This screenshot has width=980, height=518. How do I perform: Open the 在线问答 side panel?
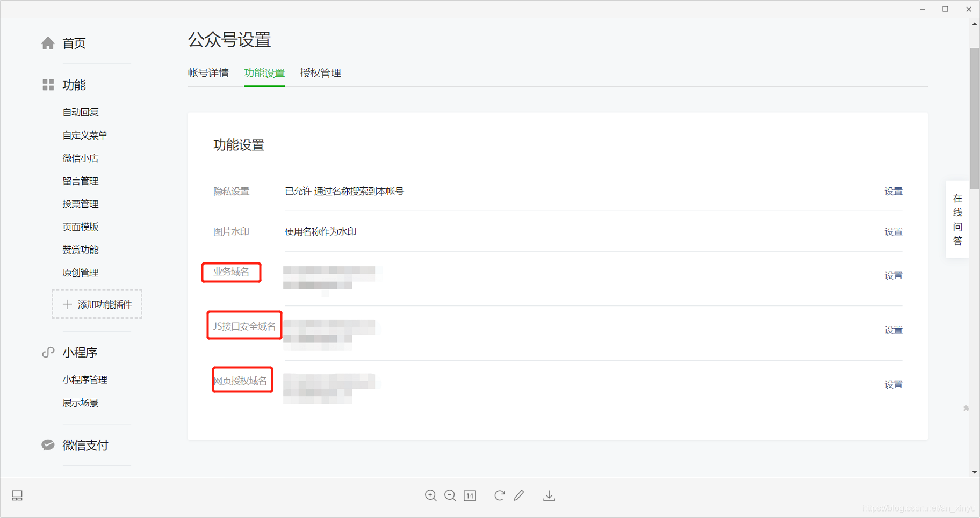coord(957,220)
